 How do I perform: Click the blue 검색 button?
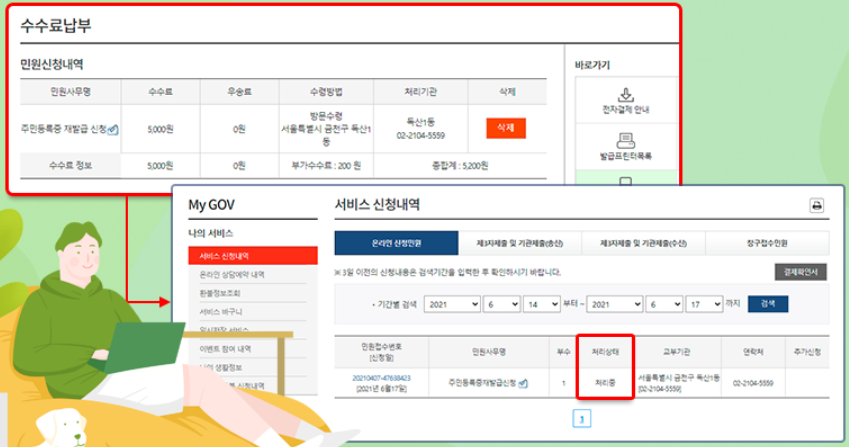point(768,304)
